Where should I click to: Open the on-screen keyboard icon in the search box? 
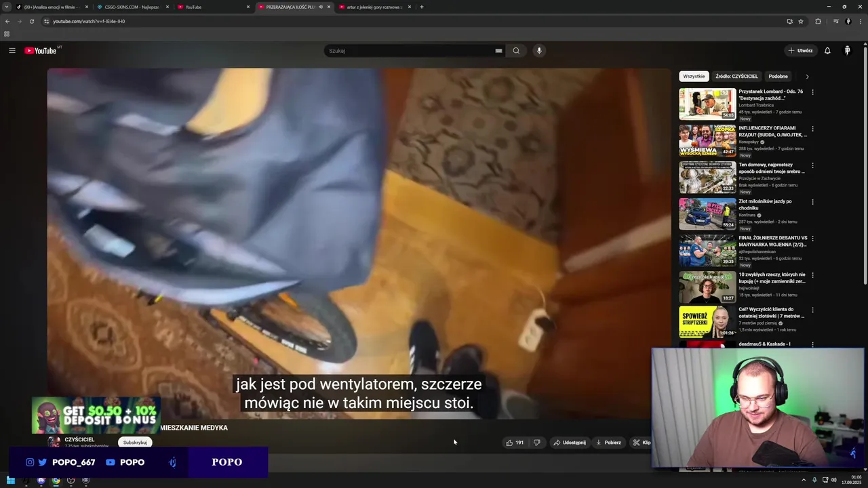click(498, 51)
